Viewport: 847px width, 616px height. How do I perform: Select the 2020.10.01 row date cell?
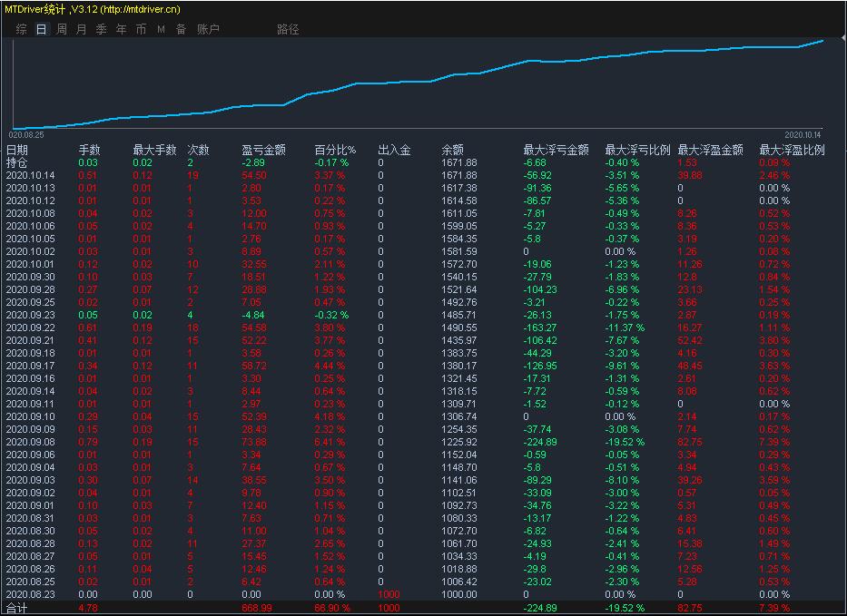pyautogui.click(x=30, y=264)
